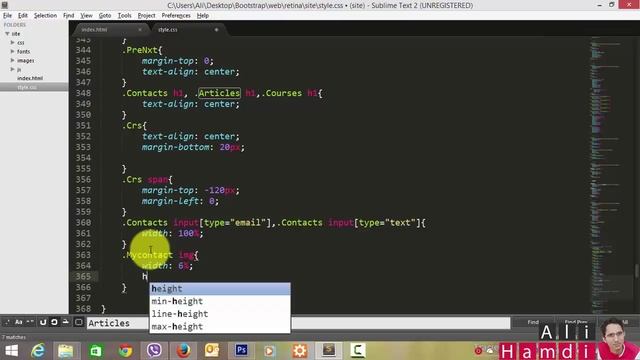Open Windows Store from taskbar
Viewport: 640px width, 360px height.
pyautogui.click(x=96, y=351)
